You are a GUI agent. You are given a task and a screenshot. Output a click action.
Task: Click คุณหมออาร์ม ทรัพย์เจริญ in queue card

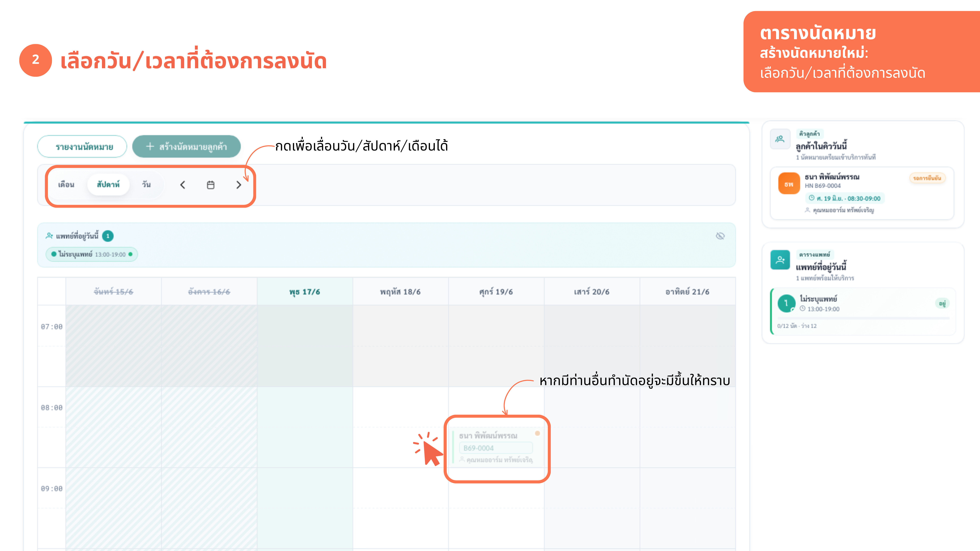click(x=840, y=210)
